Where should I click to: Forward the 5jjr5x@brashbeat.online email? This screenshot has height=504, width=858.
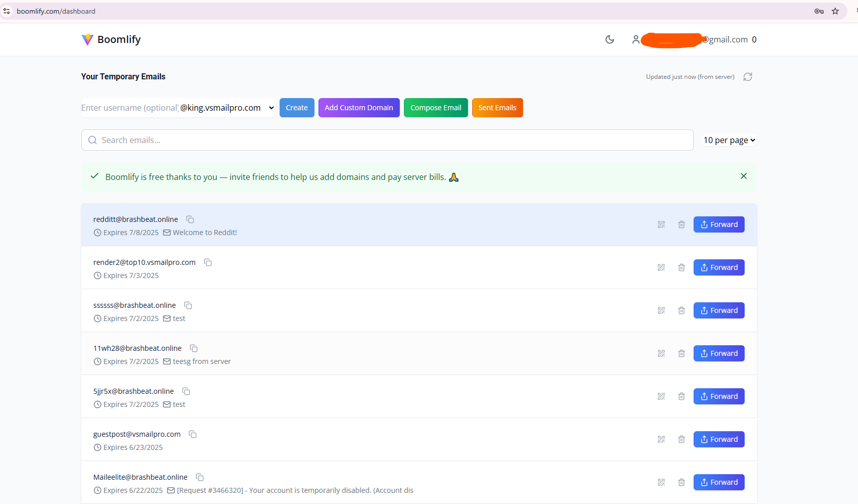[x=718, y=396]
